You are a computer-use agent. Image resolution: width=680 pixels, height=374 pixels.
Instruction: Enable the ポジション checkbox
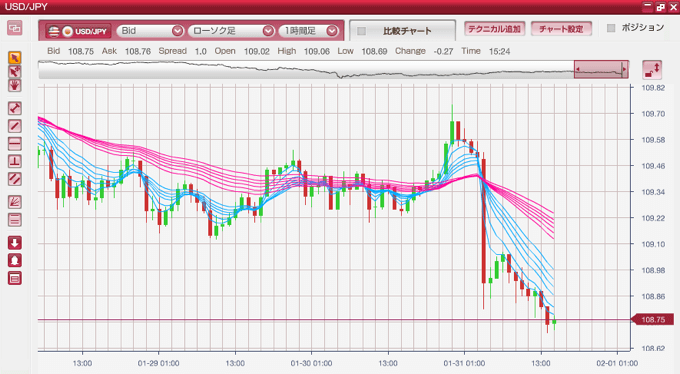click(611, 28)
